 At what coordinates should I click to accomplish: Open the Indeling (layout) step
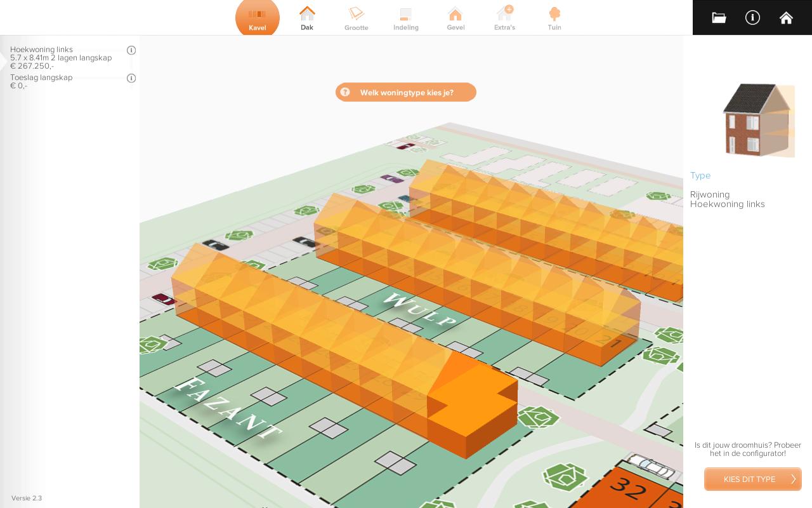click(405, 18)
